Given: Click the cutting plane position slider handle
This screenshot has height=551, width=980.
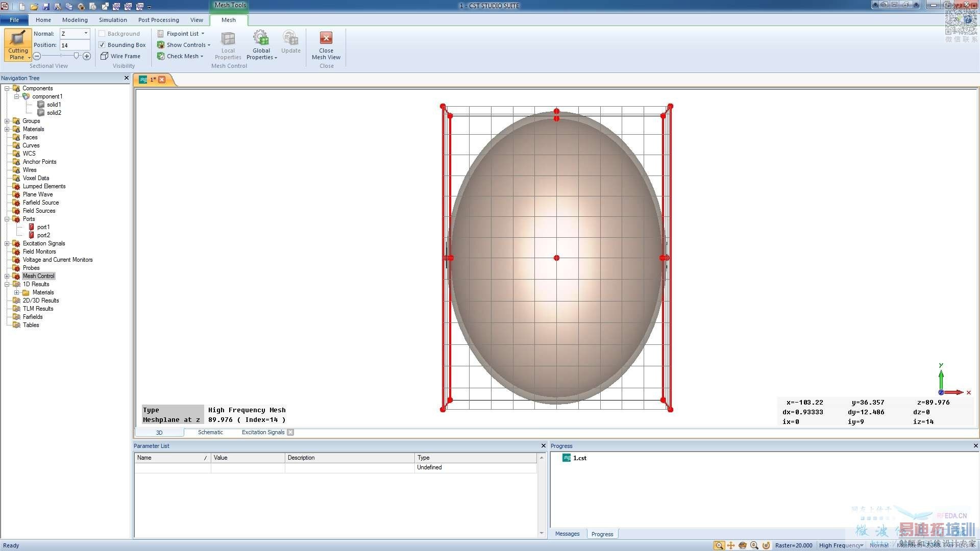Looking at the screenshot, I should point(76,56).
